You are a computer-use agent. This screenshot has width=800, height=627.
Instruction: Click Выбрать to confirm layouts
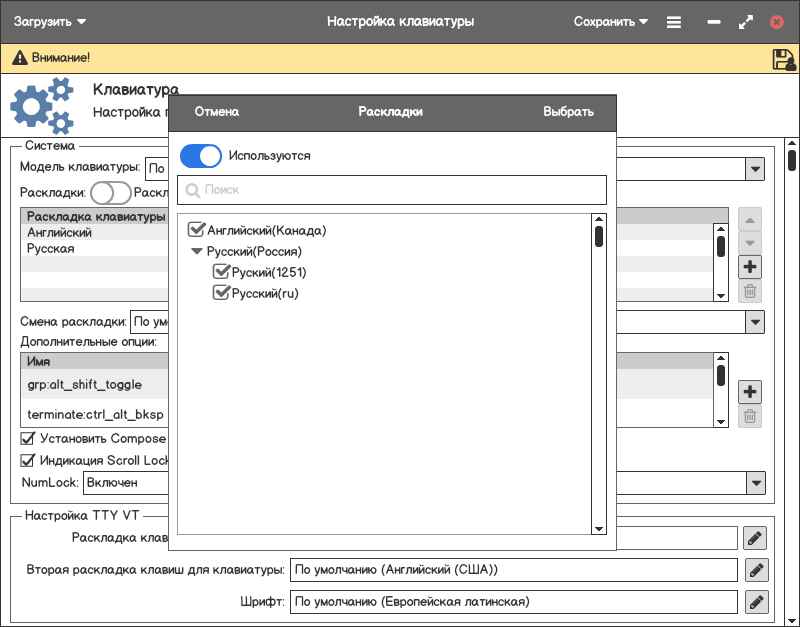pyautogui.click(x=568, y=112)
